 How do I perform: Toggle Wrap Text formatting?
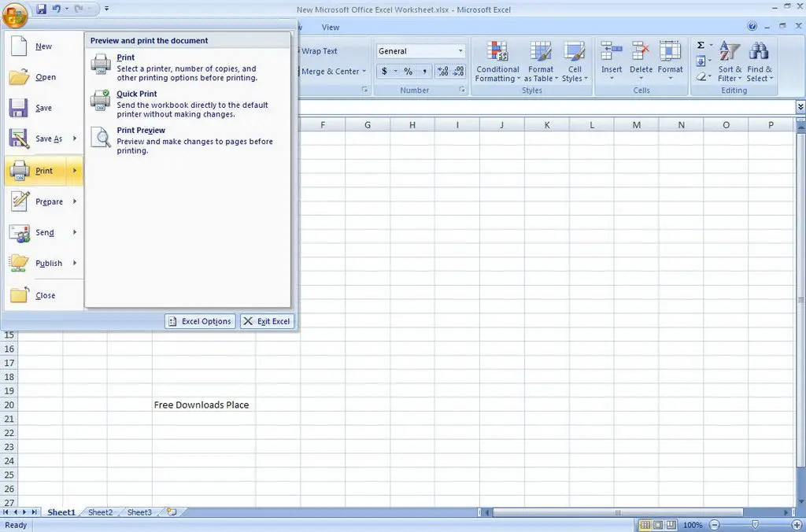point(318,50)
